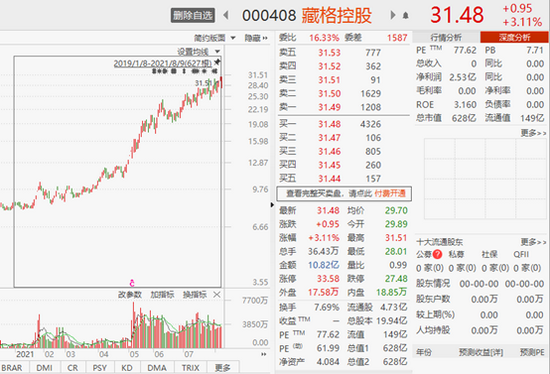This screenshot has height=374, width=550.
Task: Click stock name 藏格控股
Action: coord(336,15)
